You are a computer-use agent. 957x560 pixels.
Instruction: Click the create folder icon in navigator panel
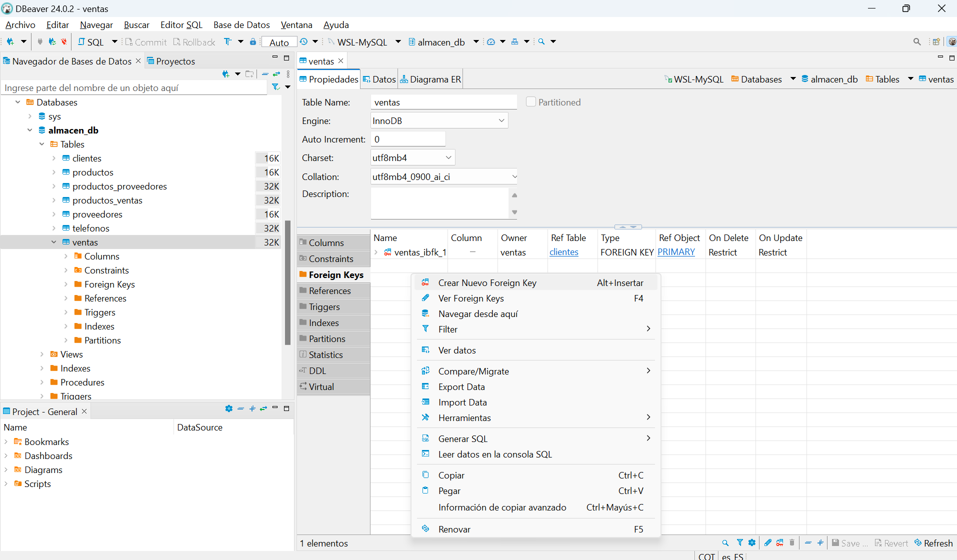pyautogui.click(x=249, y=74)
